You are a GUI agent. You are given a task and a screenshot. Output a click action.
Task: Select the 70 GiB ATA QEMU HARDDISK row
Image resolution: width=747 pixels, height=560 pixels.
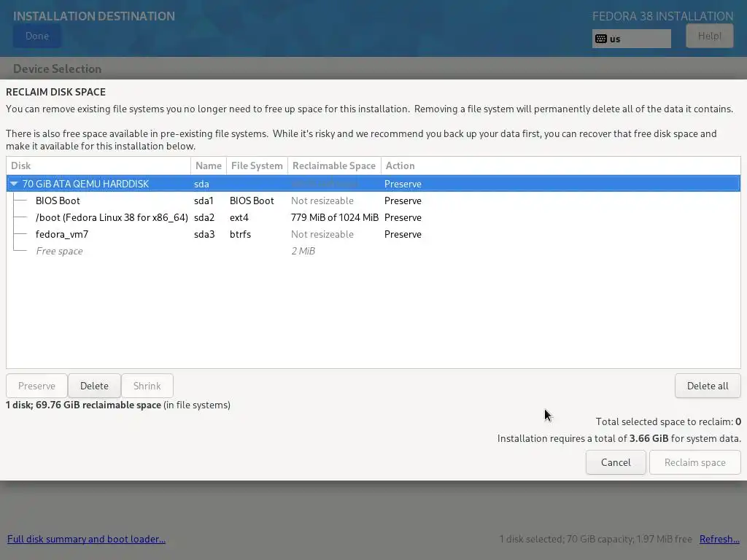point(373,184)
